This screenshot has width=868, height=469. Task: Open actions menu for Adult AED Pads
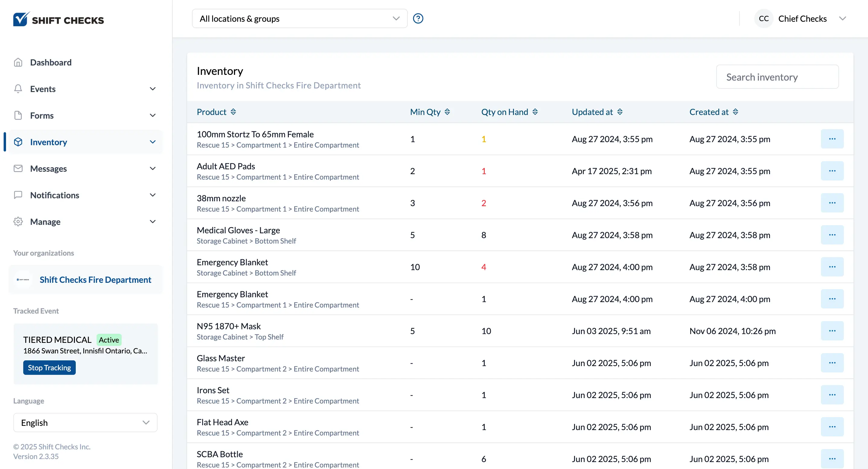click(831, 171)
